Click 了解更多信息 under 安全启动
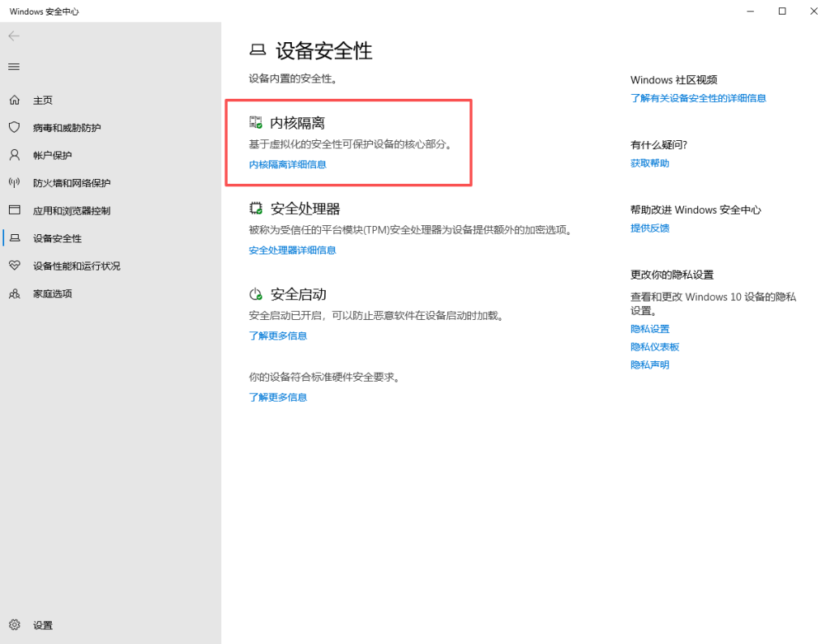This screenshot has height=644, width=830. [277, 336]
